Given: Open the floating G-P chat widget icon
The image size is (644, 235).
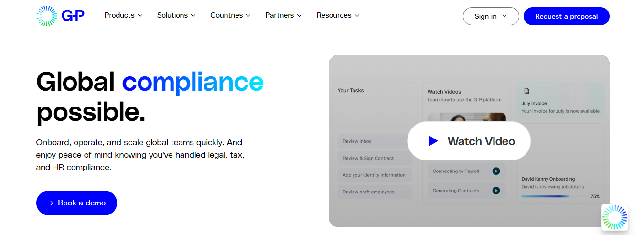Looking at the screenshot, I should [x=614, y=217].
